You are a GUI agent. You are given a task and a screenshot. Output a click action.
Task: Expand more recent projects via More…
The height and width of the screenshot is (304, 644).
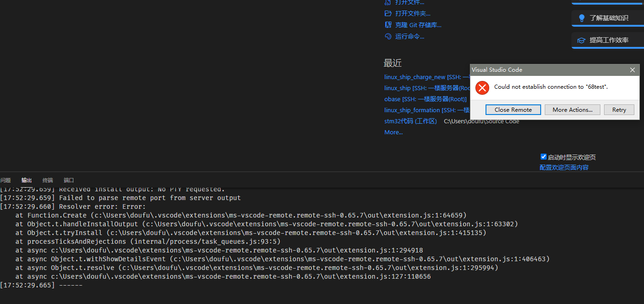pos(393,132)
